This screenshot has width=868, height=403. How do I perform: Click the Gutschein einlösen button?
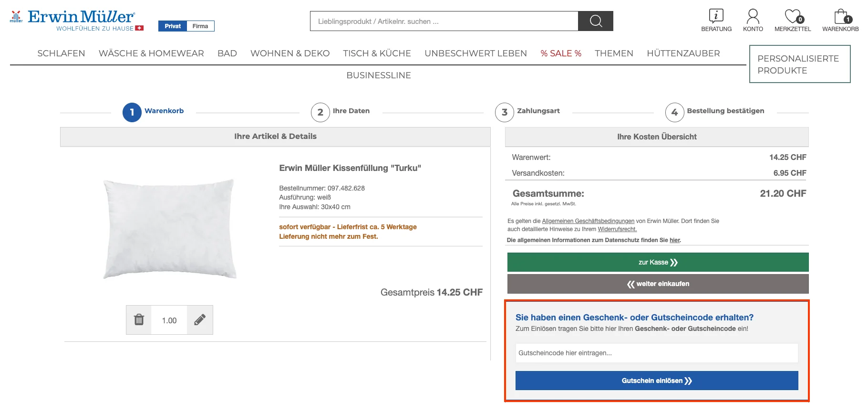[x=657, y=381]
